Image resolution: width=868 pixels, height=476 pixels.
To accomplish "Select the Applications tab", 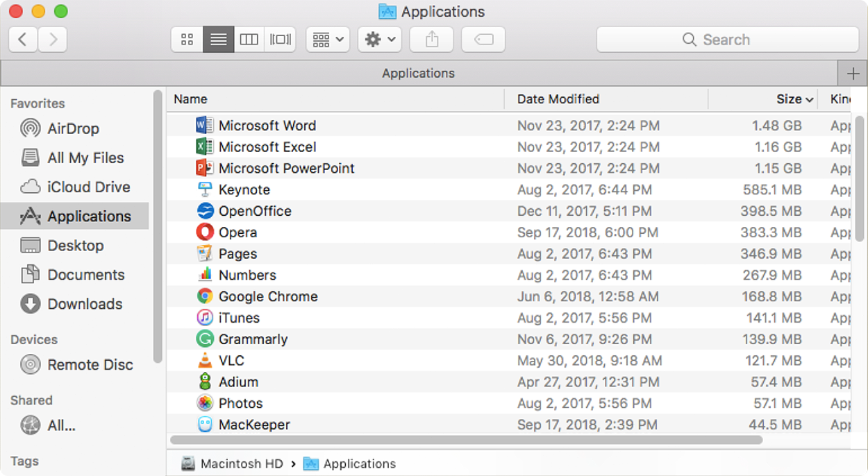I will 419,74.
